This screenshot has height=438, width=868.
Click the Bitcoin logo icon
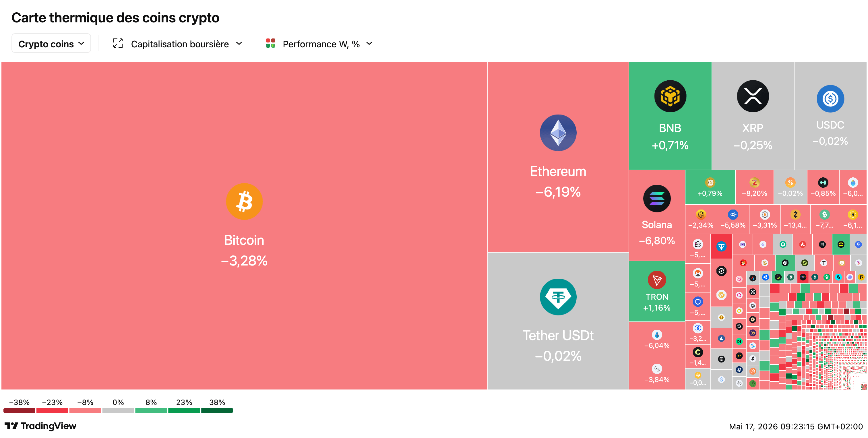click(244, 201)
